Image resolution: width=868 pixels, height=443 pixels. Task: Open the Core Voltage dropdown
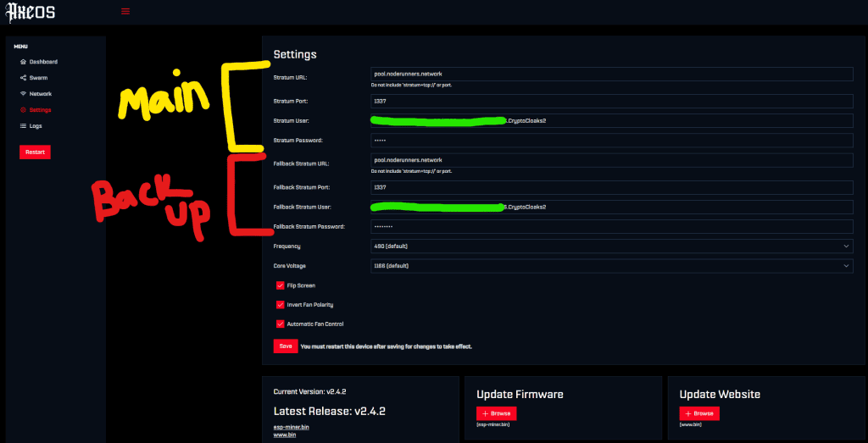tap(612, 266)
